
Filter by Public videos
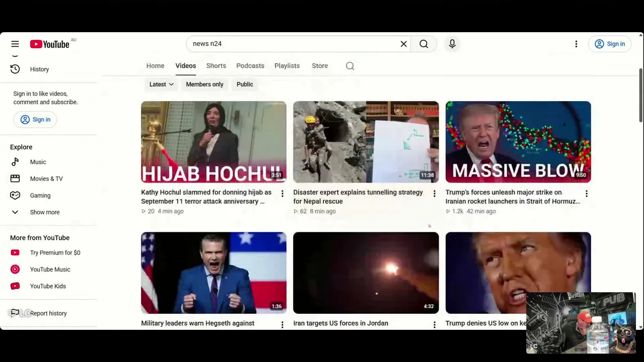(x=245, y=84)
